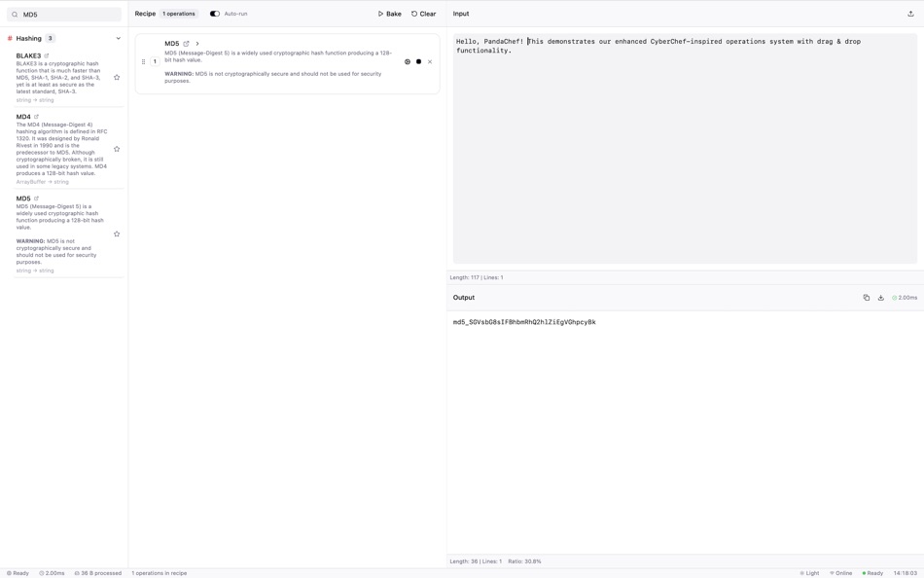Click the 'ArrayBuffer → string' label under MD4
This screenshot has height=578, width=924.
(43, 182)
